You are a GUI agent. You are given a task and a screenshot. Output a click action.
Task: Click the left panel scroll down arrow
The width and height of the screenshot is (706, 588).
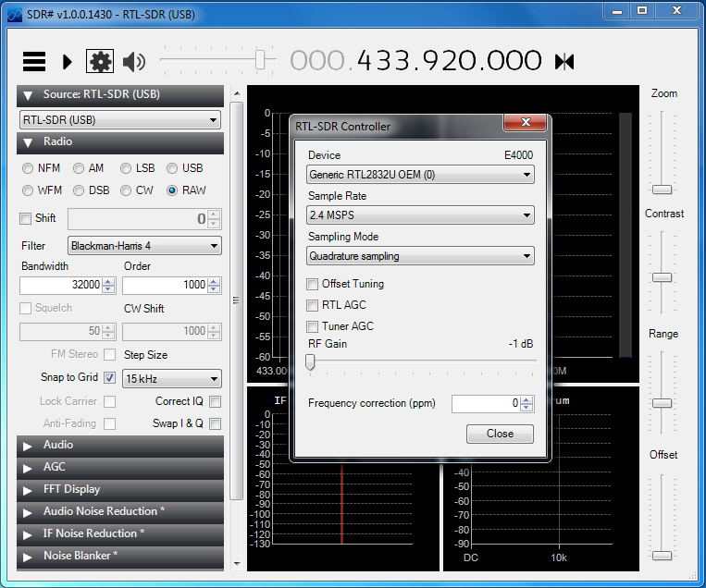(x=237, y=563)
